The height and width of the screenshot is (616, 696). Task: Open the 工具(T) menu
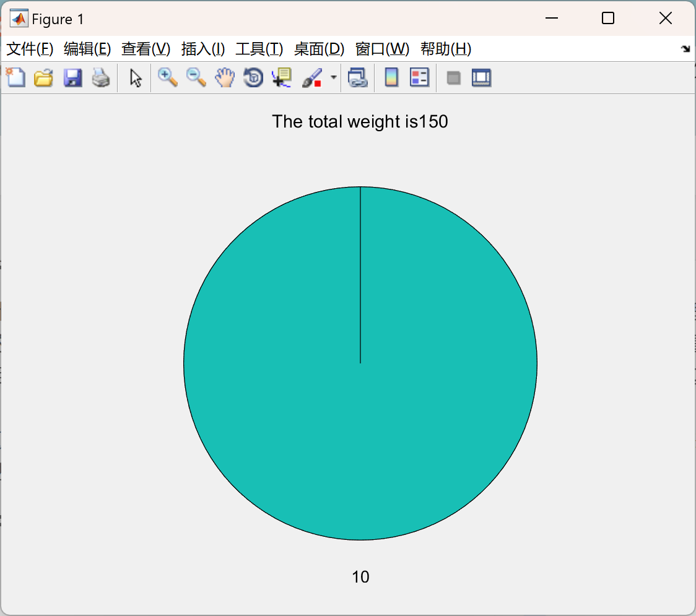tap(259, 49)
